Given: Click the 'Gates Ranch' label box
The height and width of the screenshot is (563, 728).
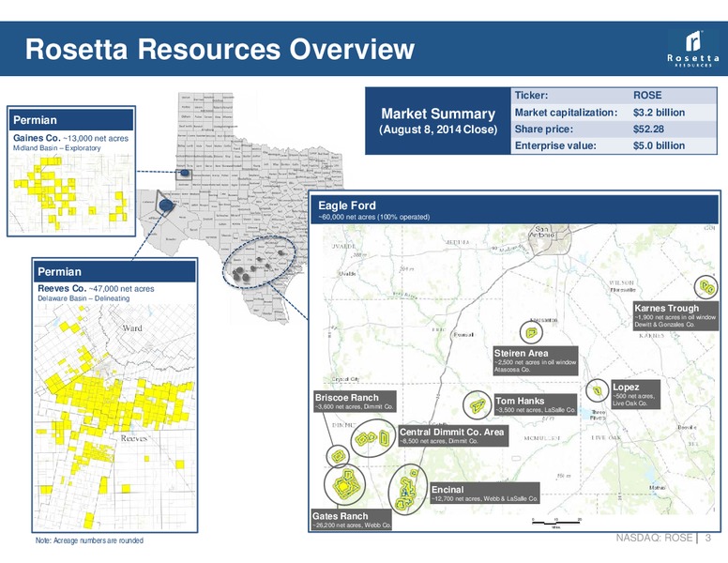Looking at the screenshot, I should tap(352, 519).
